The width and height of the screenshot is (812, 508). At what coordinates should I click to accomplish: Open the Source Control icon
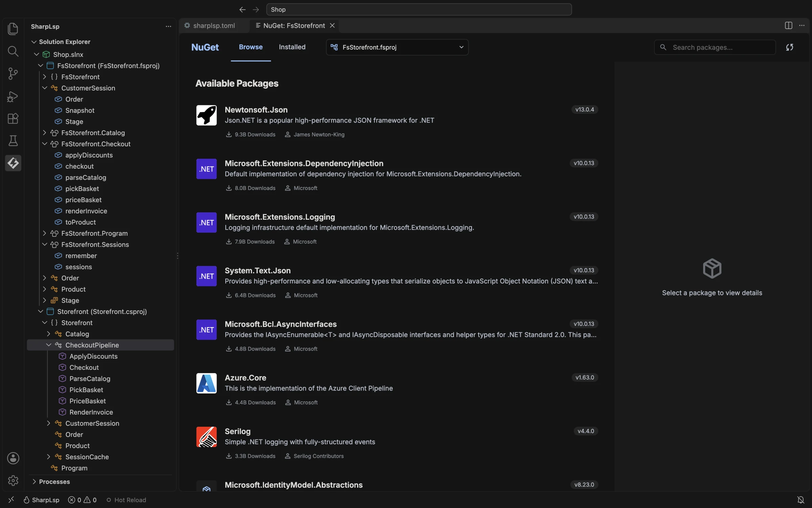(13, 73)
